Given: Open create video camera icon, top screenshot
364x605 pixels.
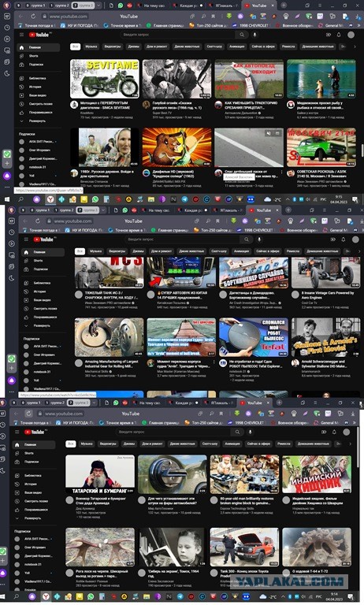Looking at the screenshot, I should point(329,35).
